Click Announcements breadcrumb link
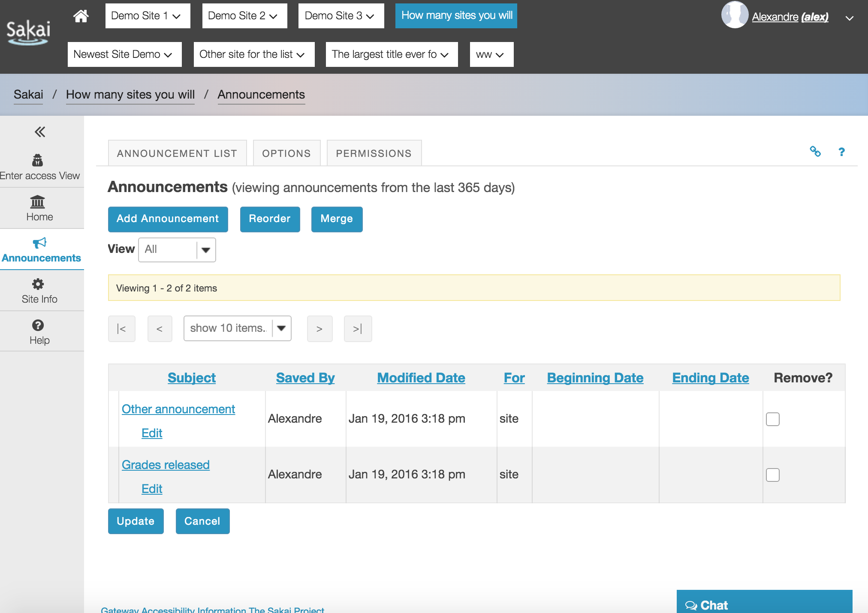Screen dimensions: 868x613 tap(261, 95)
